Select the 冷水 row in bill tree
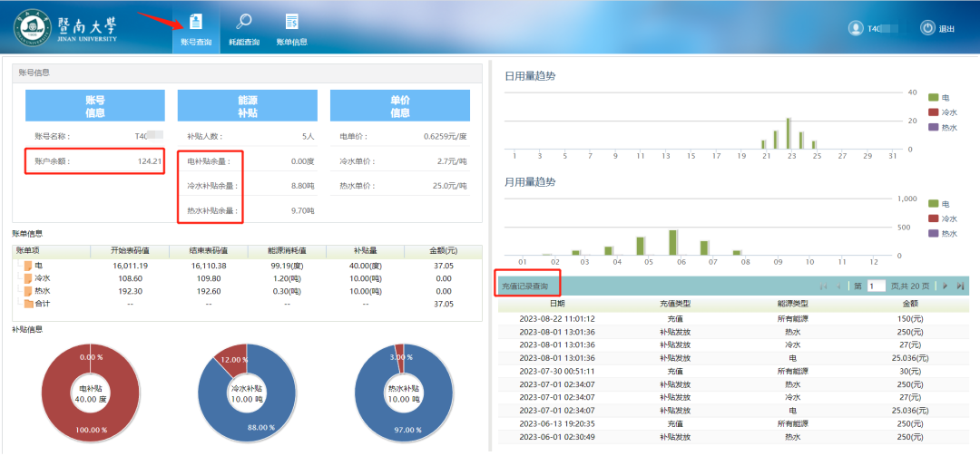Screen dimensions: 980x456 [41, 278]
